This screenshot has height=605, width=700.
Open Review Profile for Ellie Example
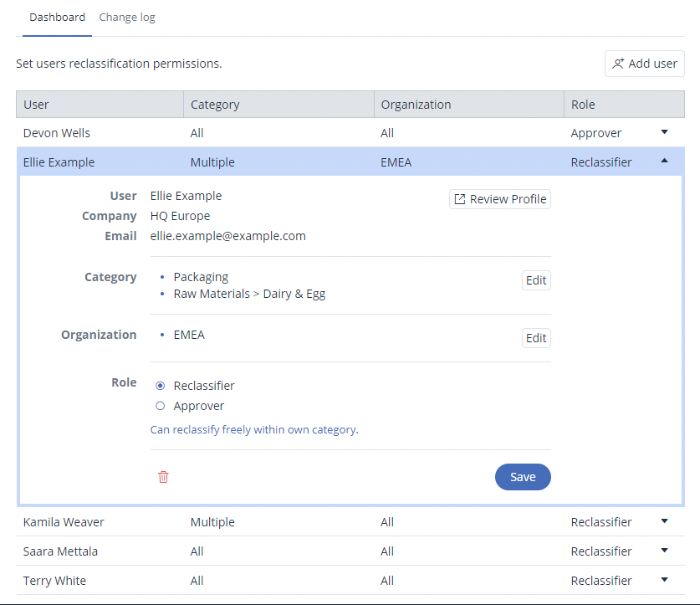(500, 199)
